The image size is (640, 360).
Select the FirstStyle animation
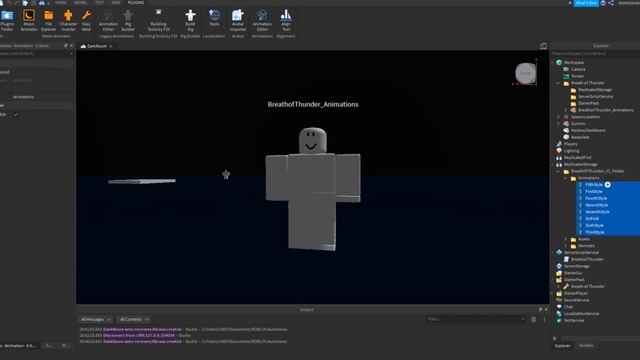coord(593,191)
